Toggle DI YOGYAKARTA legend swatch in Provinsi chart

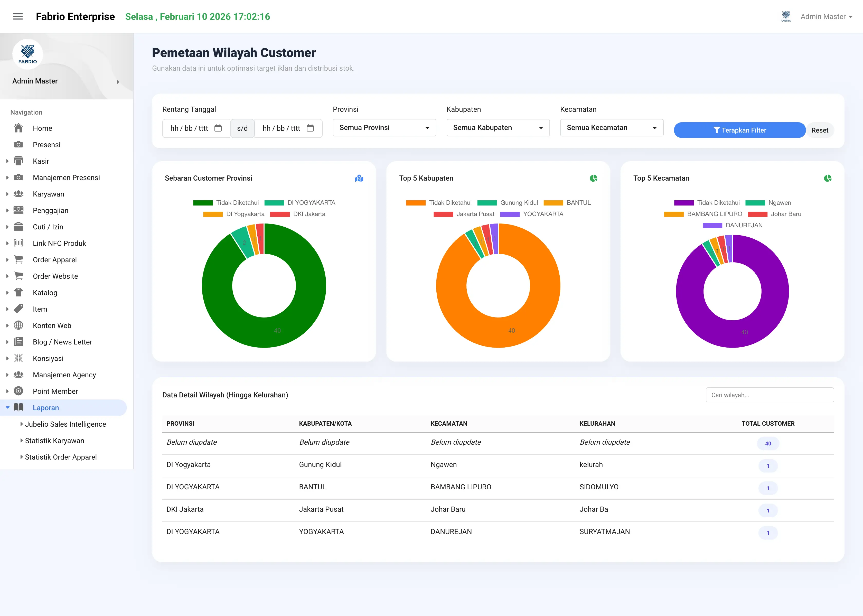[274, 203]
